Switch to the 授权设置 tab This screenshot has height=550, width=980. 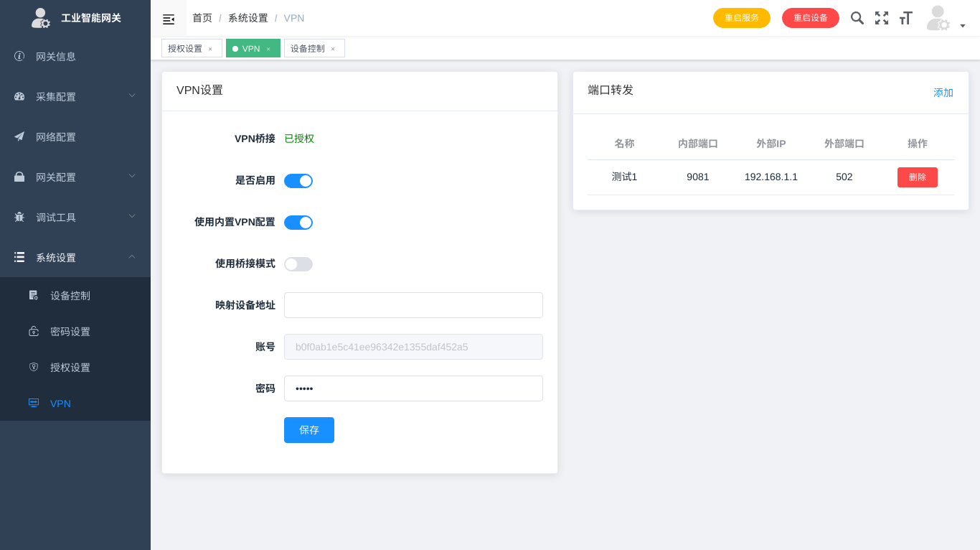coord(185,49)
